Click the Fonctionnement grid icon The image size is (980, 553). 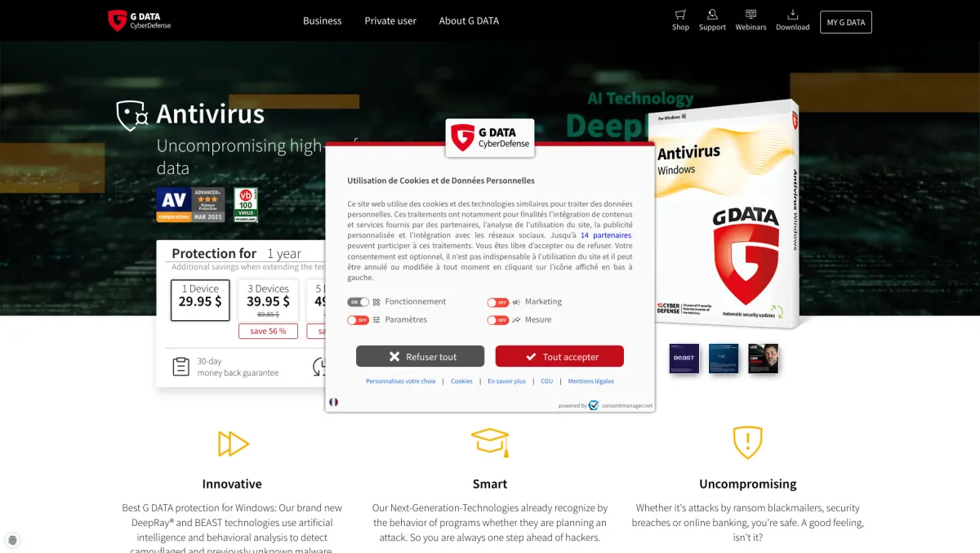click(x=376, y=302)
